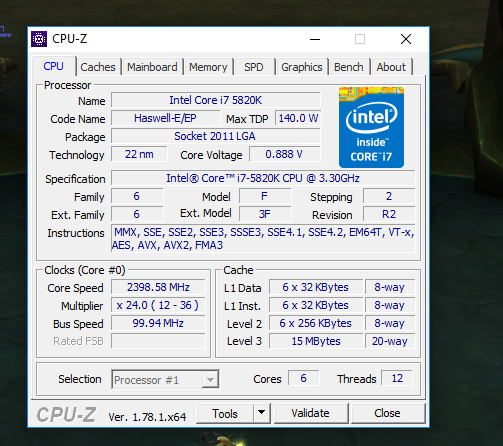Click the Code Name value Haswell-E/EP
Viewport: 503px width, 446px height.
point(165,118)
